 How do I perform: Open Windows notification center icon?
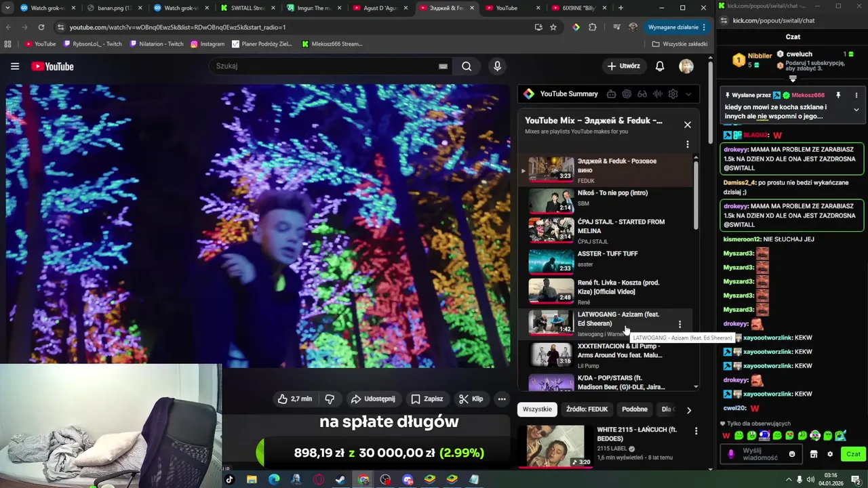click(x=855, y=479)
